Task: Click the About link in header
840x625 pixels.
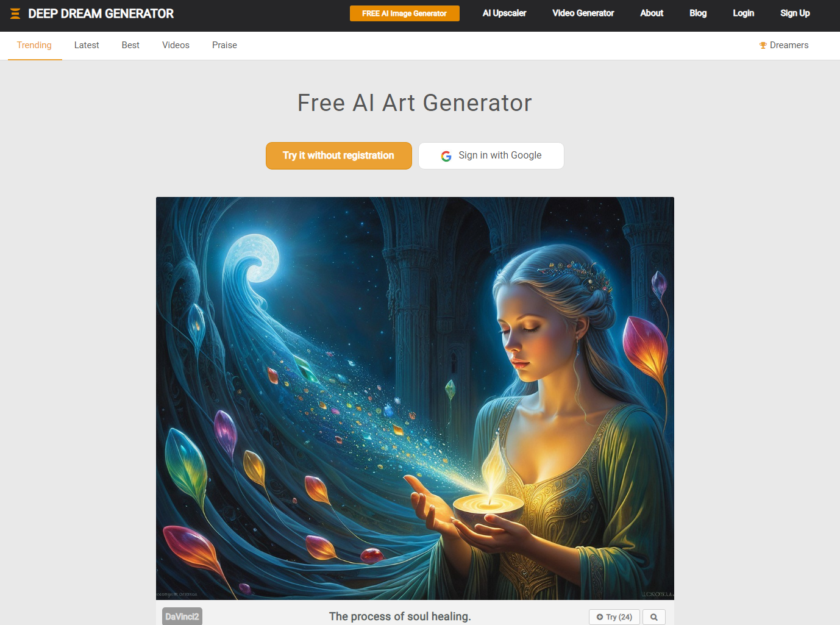Action: click(x=652, y=13)
